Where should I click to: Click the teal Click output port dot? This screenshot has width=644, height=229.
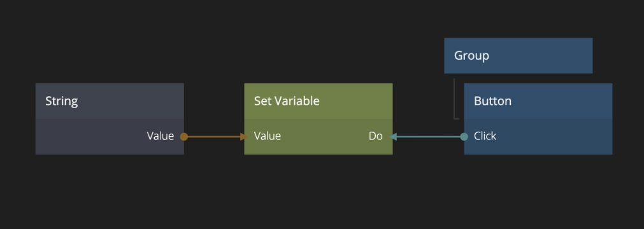pyautogui.click(x=464, y=137)
